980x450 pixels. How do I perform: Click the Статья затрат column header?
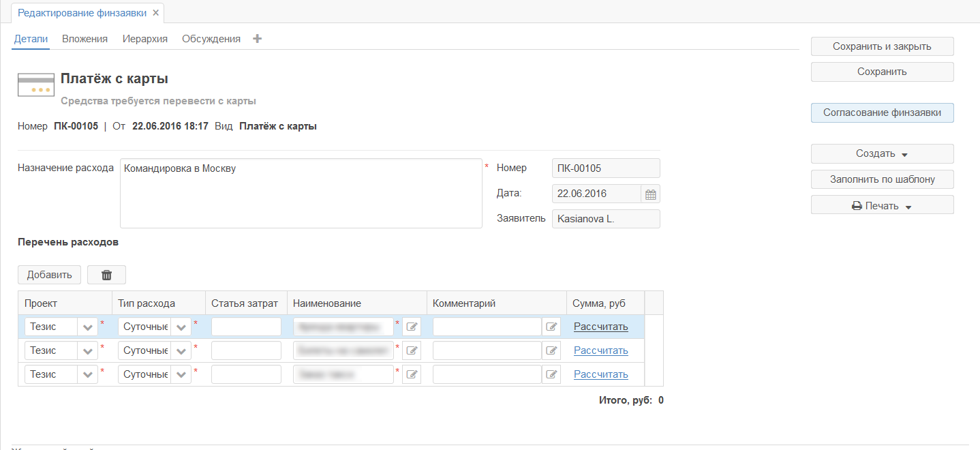click(246, 303)
